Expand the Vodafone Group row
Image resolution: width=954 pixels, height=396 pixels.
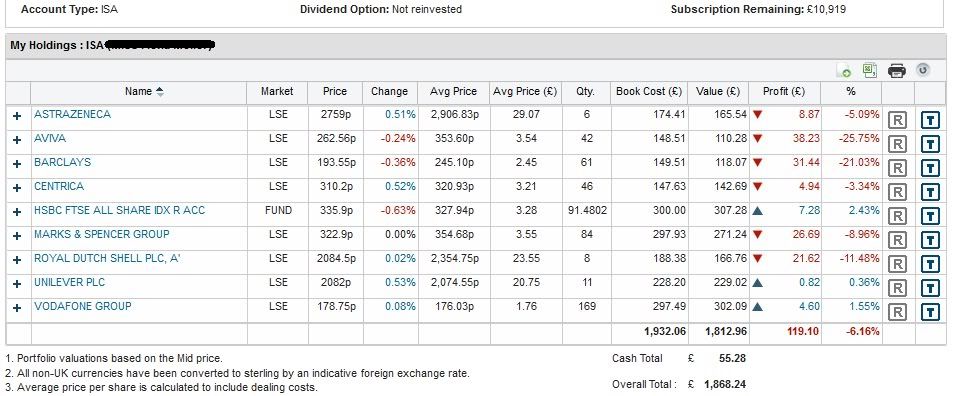click(17, 308)
